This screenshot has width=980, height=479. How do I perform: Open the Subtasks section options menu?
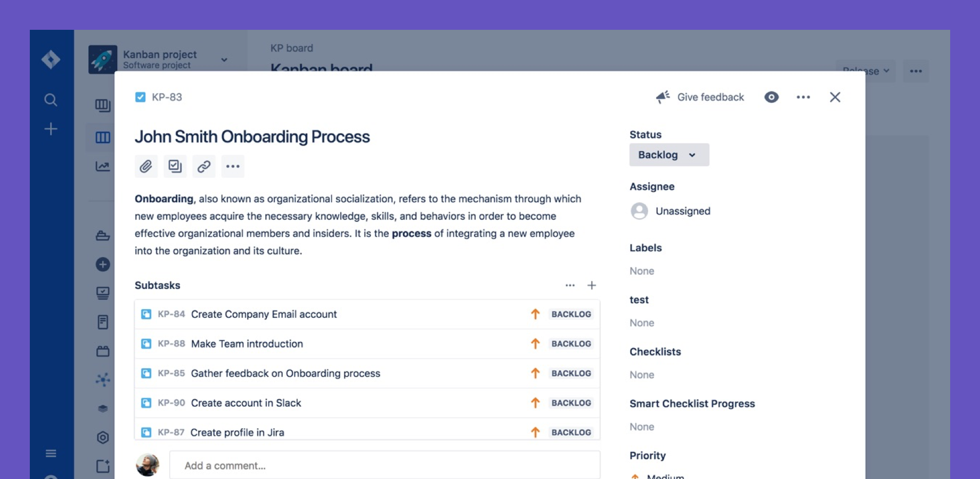click(x=570, y=285)
